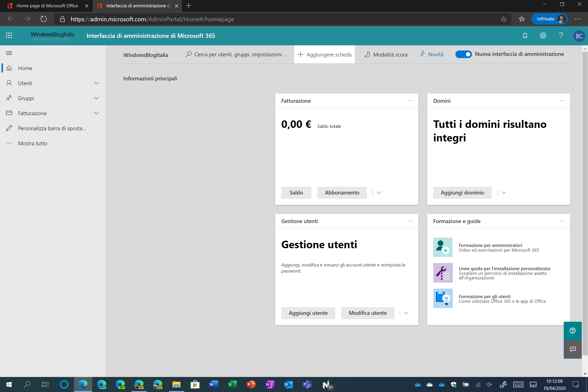588x392 pixels.
Task: Open Edge settings and more menu
Action: pos(577,19)
